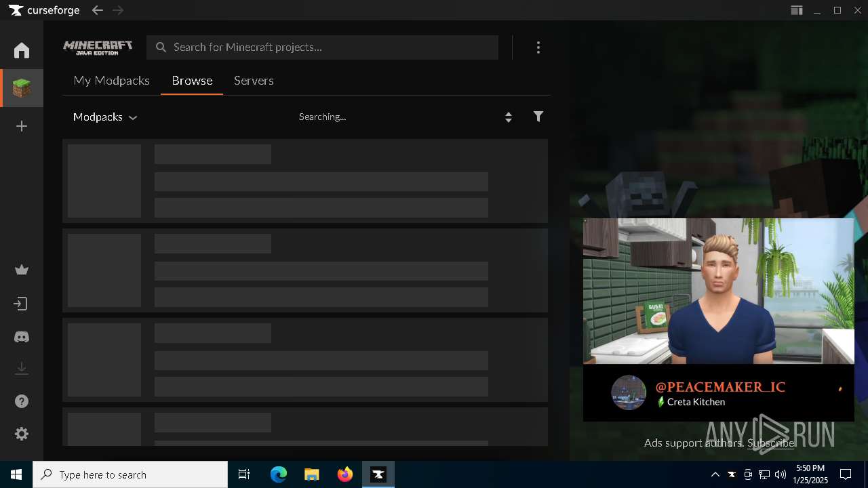Select the CurseForge taskbar button
868x488 pixels.
tap(378, 474)
